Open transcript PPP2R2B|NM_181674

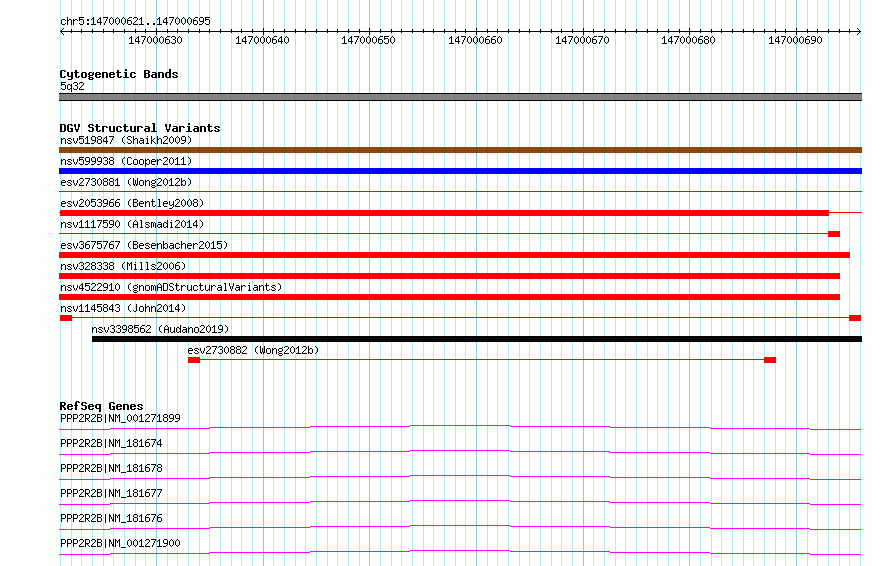(111, 443)
